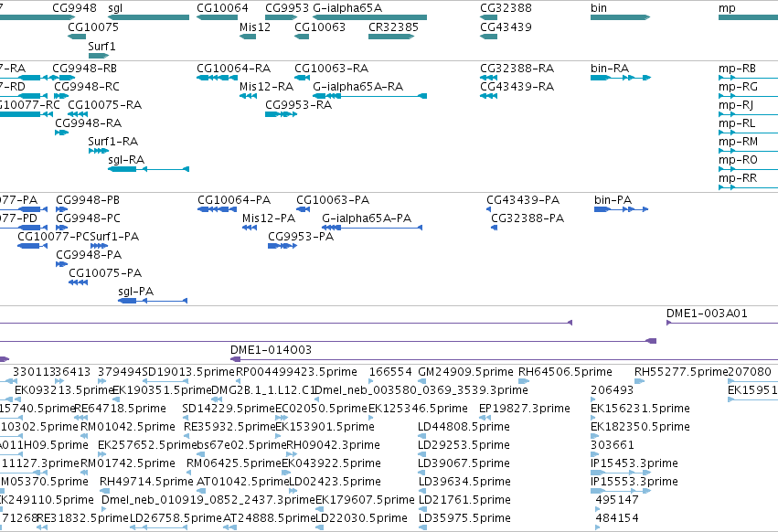Click the CG32388 gene label
This screenshot has width=778, height=532.
pyautogui.click(x=506, y=8)
